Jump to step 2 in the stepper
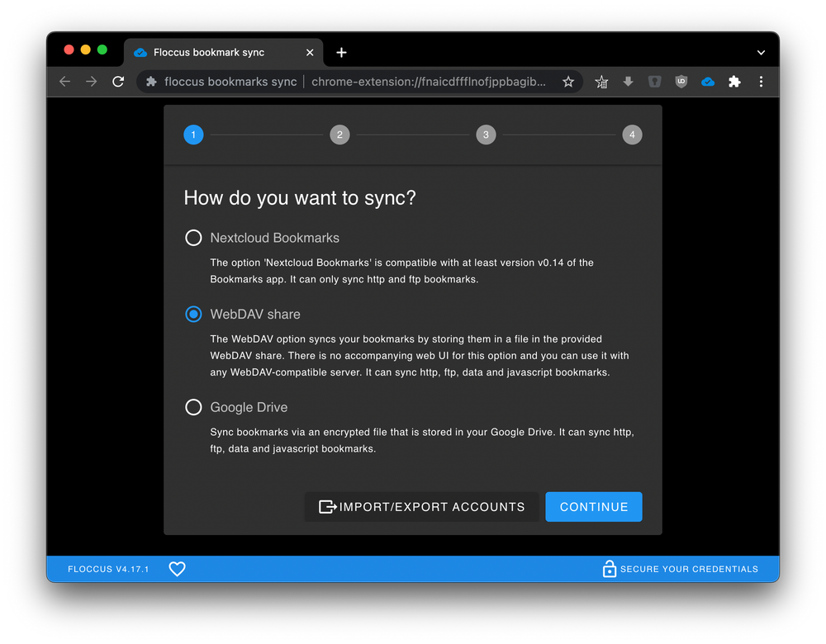Viewport: 826px width, 644px height. [x=339, y=135]
